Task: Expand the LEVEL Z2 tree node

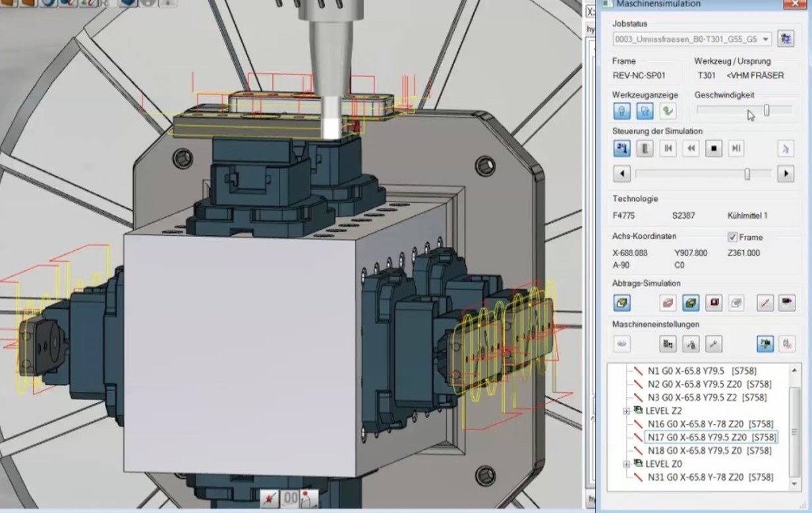Action: tap(627, 411)
